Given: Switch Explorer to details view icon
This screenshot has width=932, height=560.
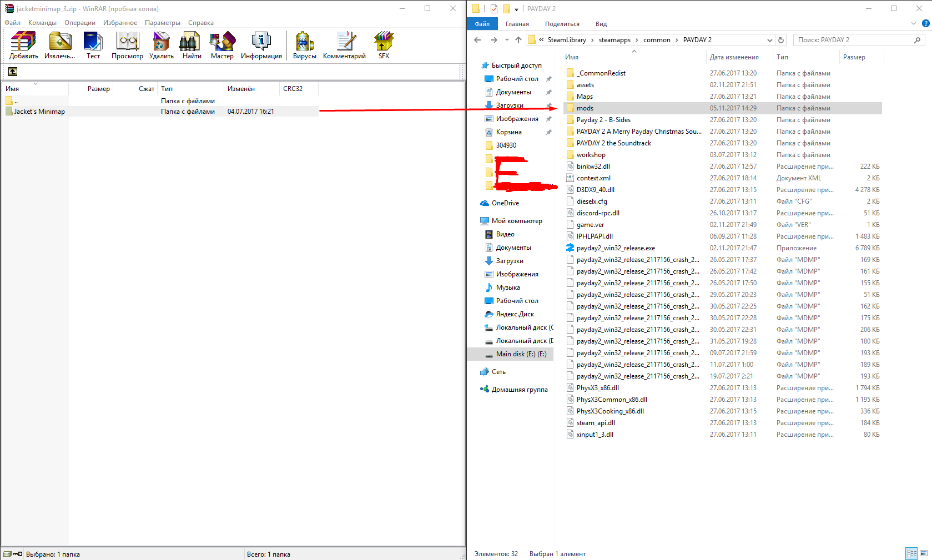Looking at the screenshot, I should coord(911,553).
